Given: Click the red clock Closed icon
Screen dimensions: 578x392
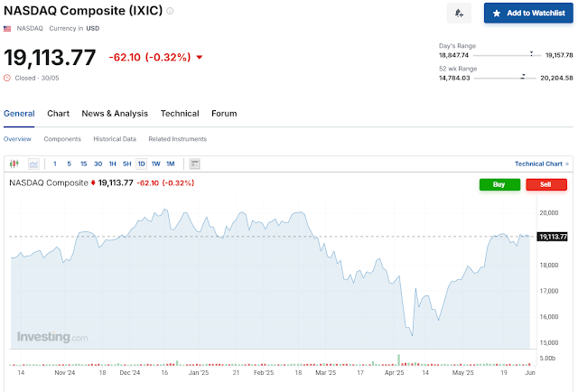Looking at the screenshot, I should [7, 78].
